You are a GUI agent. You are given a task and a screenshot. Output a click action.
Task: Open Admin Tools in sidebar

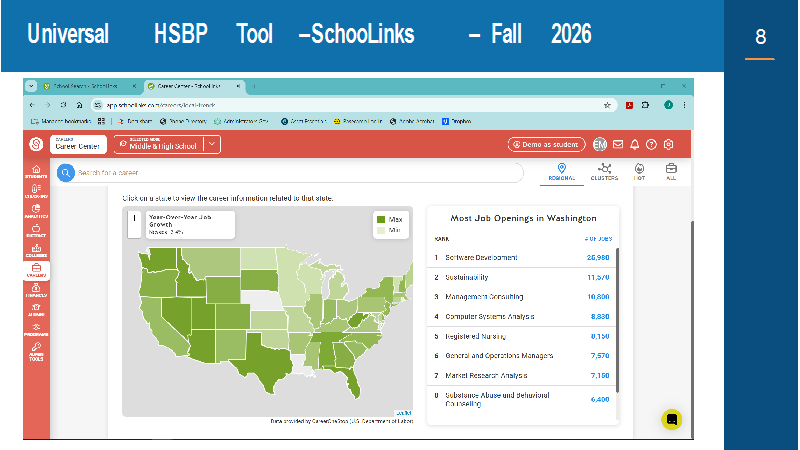point(36,352)
